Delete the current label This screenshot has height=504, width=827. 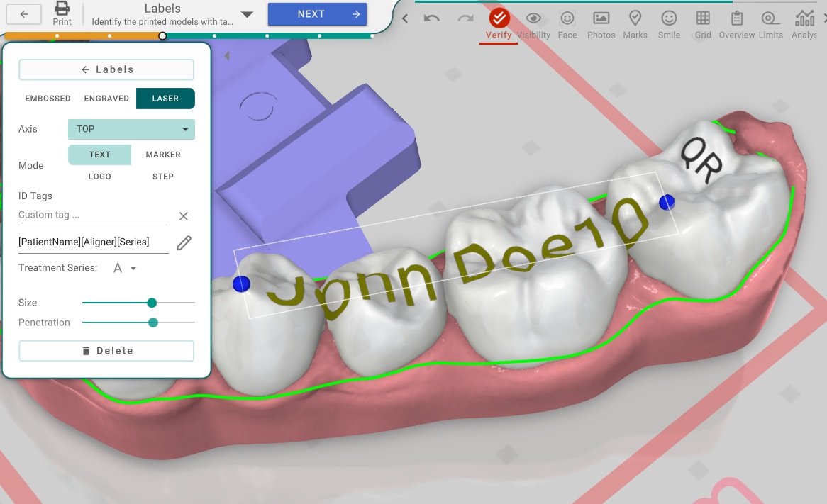106,351
